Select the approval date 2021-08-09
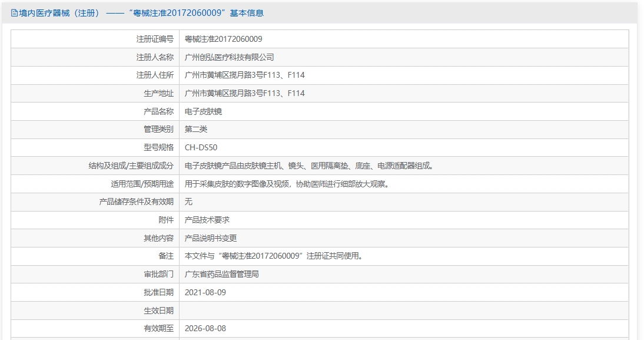644x340 pixels. click(205, 292)
